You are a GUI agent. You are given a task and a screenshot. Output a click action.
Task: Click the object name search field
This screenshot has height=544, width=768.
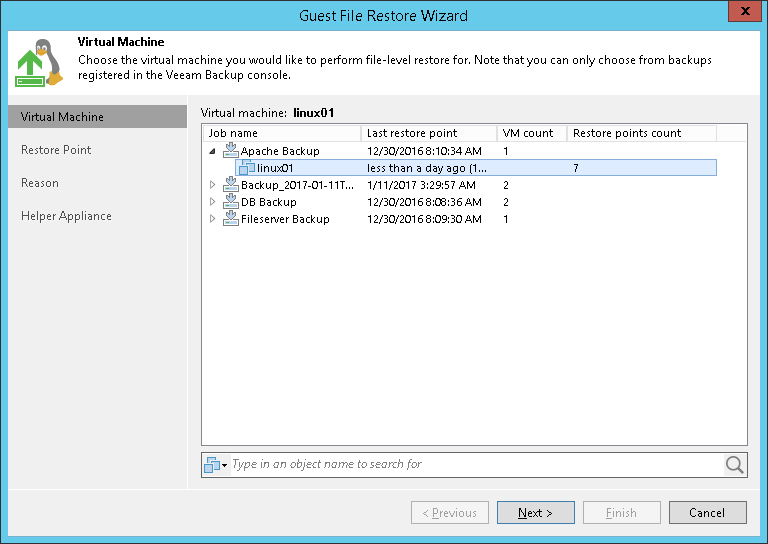click(477, 465)
